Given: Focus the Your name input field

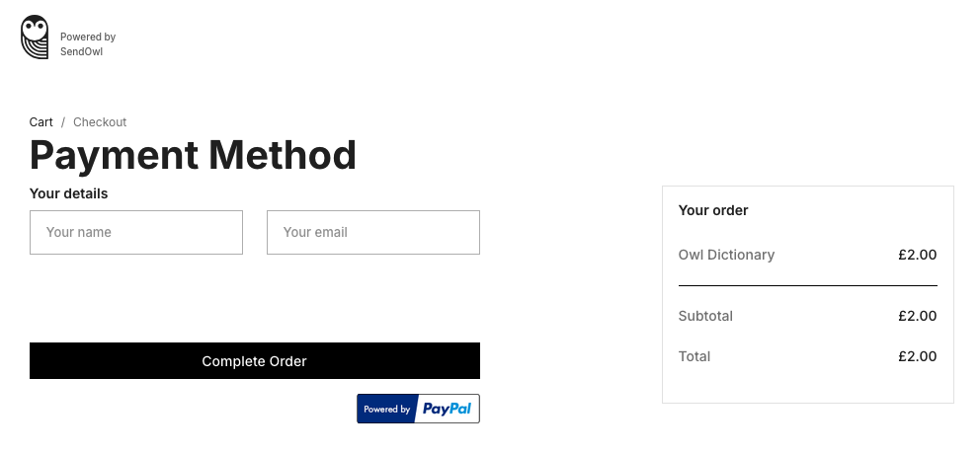Looking at the screenshot, I should [x=136, y=232].
